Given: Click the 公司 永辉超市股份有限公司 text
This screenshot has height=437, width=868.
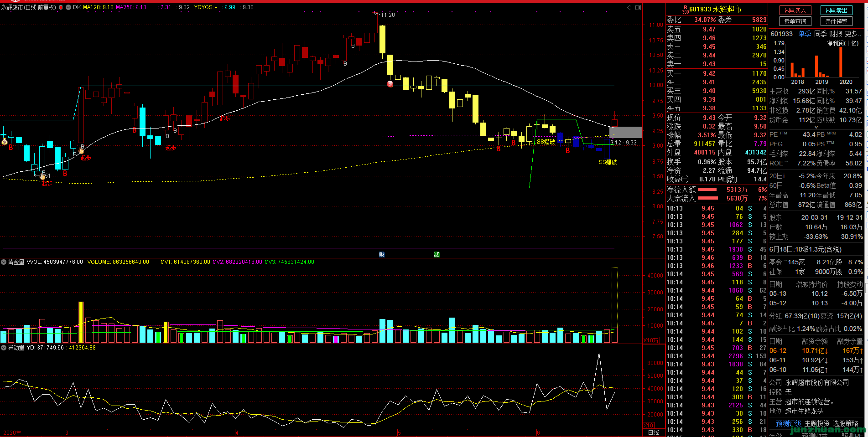Looking at the screenshot, I should (x=809, y=382).
